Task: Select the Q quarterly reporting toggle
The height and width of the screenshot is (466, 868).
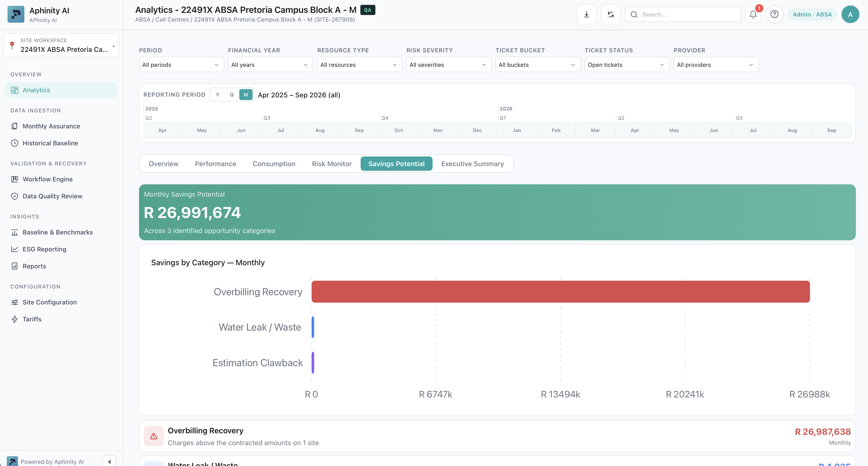Action: [232, 95]
